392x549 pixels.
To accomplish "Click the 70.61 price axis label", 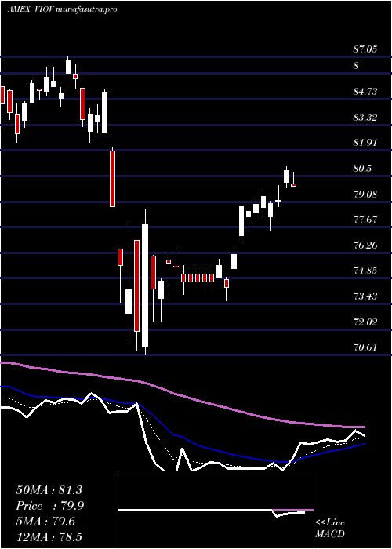I will (x=365, y=347).
